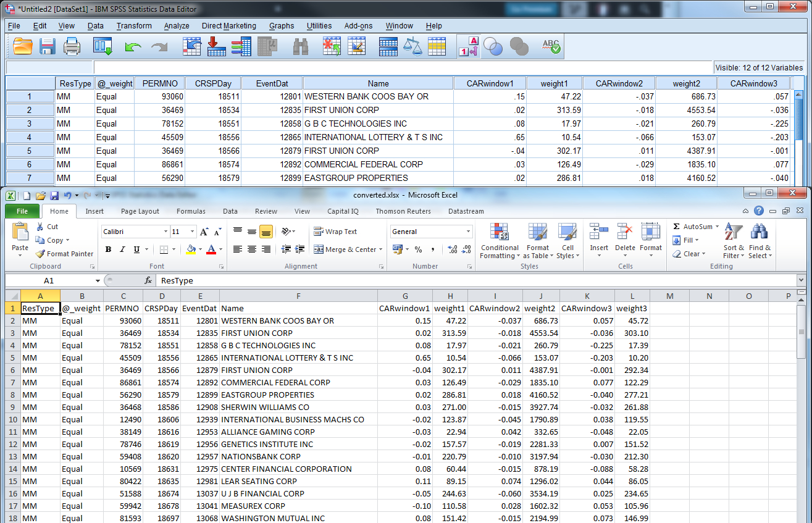This screenshot has height=523, width=812.
Task: Open the Analyze menu in SPSS
Action: pyautogui.click(x=177, y=26)
